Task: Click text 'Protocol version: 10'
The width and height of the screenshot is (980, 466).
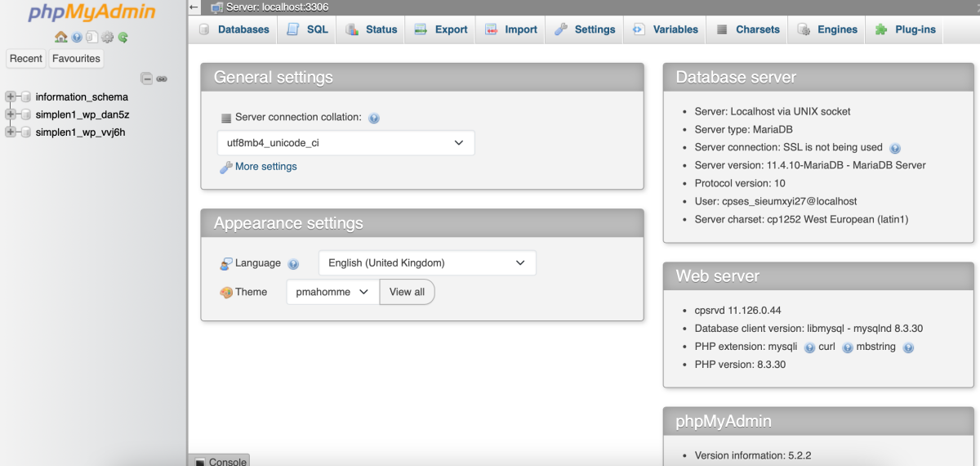Action: (x=740, y=183)
